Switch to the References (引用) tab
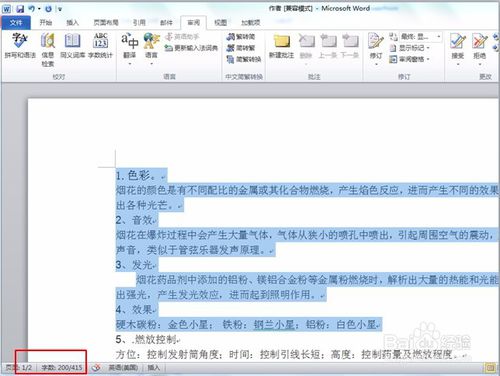The image size is (500, 376). 139,23
